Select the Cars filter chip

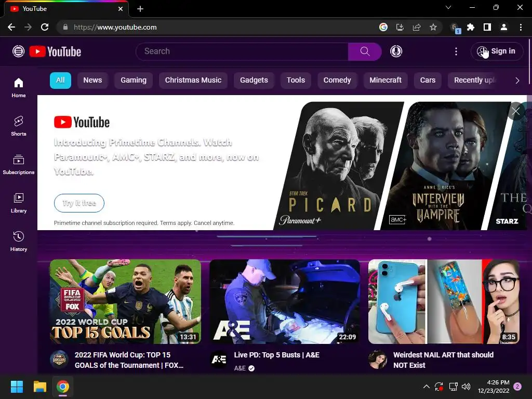[428, 81]
